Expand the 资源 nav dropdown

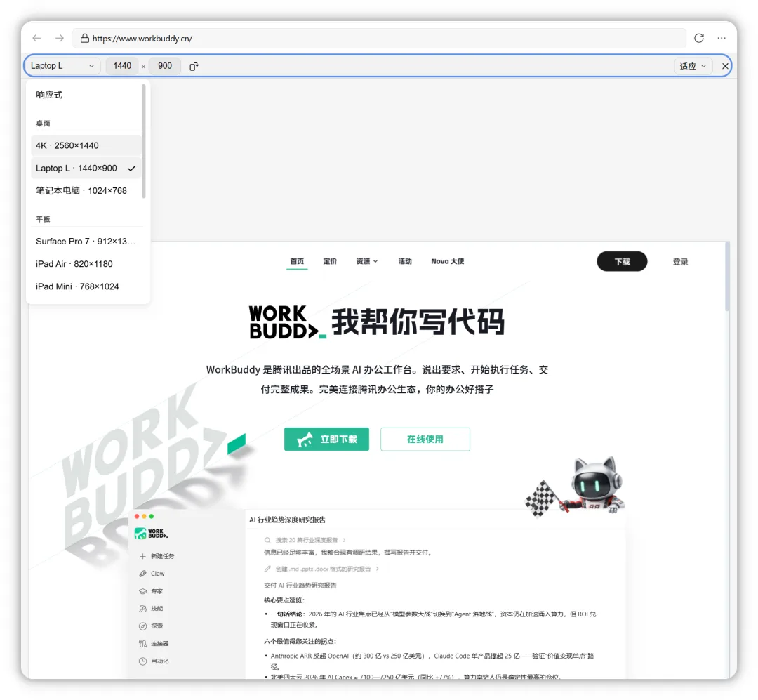click(x=367, y=262)
